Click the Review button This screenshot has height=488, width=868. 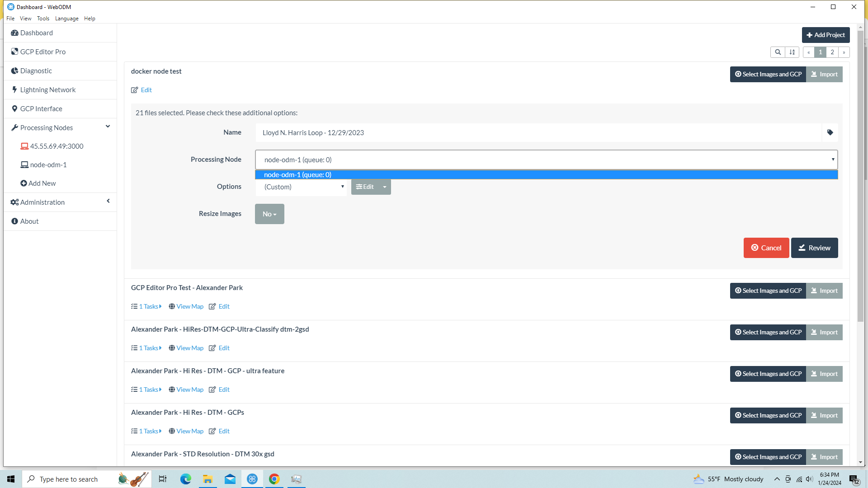[814, 248]
